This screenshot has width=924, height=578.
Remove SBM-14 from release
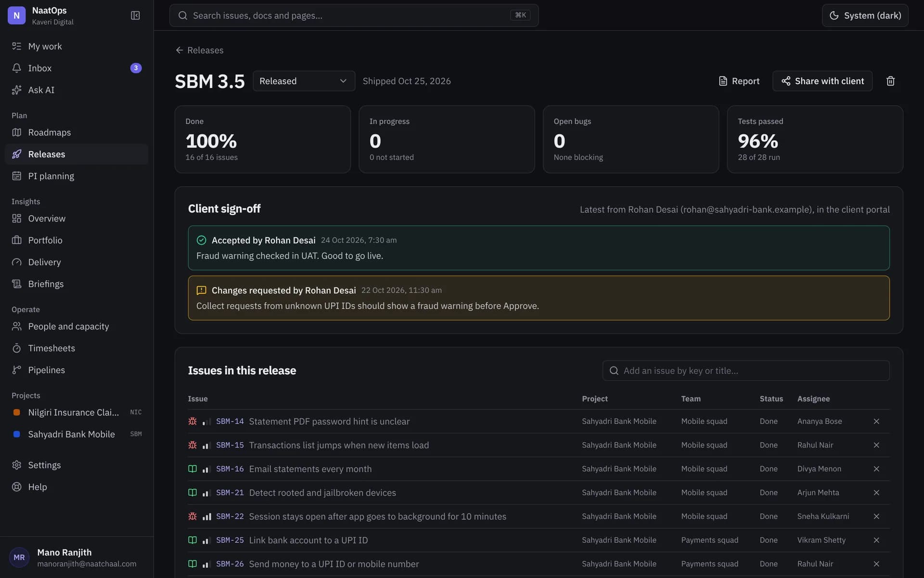coord(876,421)
